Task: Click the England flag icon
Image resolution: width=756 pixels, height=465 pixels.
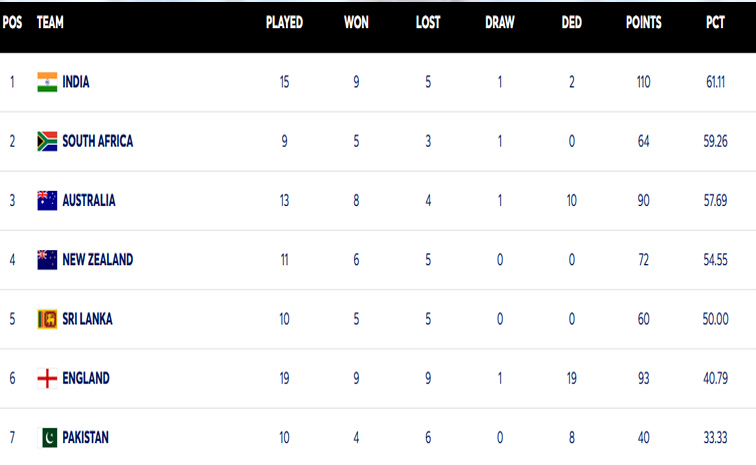Action: (47, 379)
